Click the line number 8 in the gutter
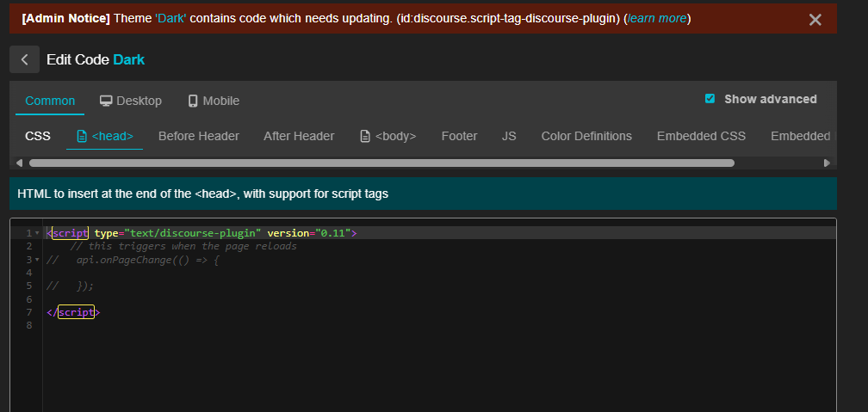 click(28, 325)
